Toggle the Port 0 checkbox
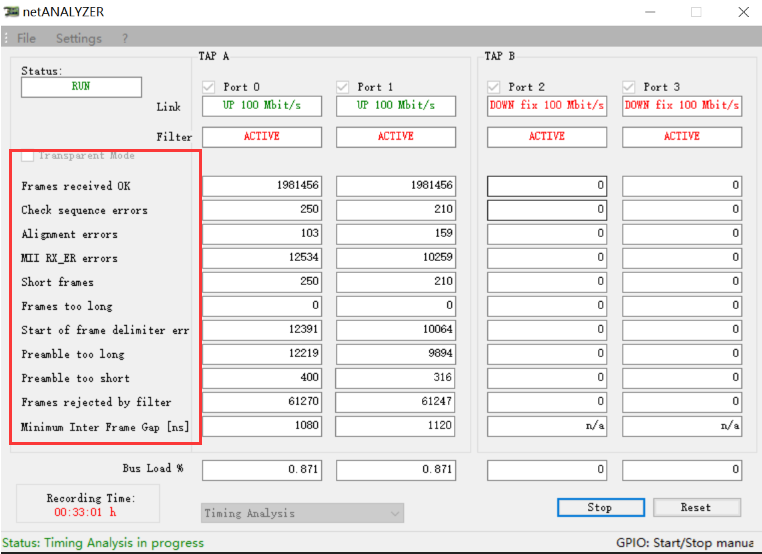The height and width of the screenshot is (554, 762). 208,87
